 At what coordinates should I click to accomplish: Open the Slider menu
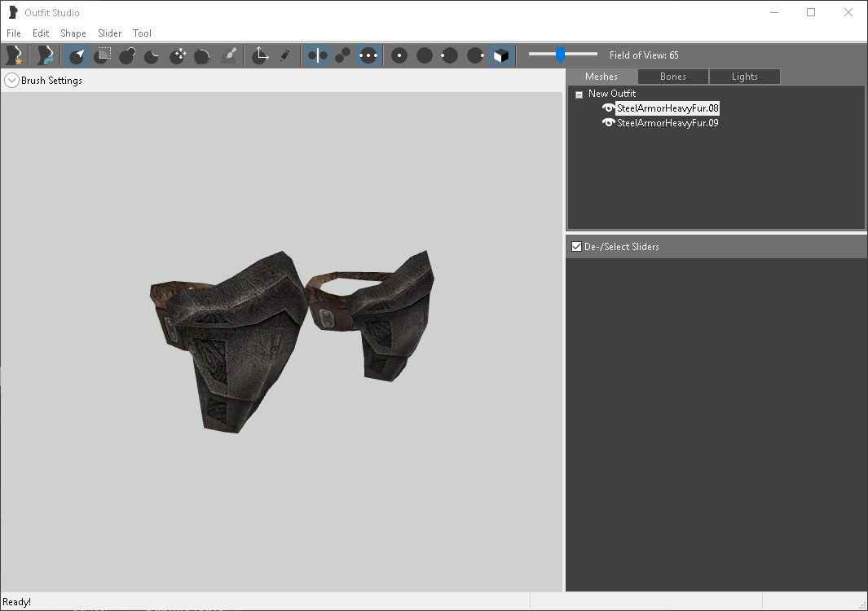pyautogui.click(x=109, y=33)
